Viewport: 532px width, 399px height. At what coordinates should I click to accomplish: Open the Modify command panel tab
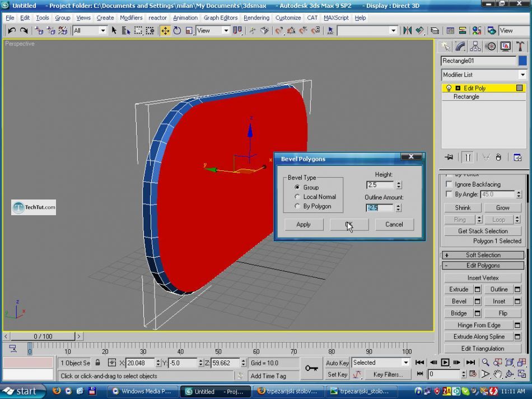tap(460, 47)
